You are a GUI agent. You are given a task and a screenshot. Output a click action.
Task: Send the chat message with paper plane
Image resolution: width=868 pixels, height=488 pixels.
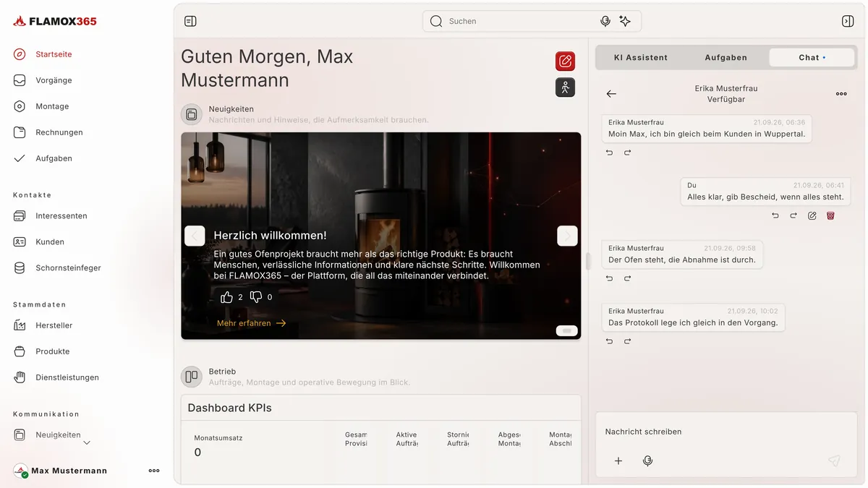834,461
